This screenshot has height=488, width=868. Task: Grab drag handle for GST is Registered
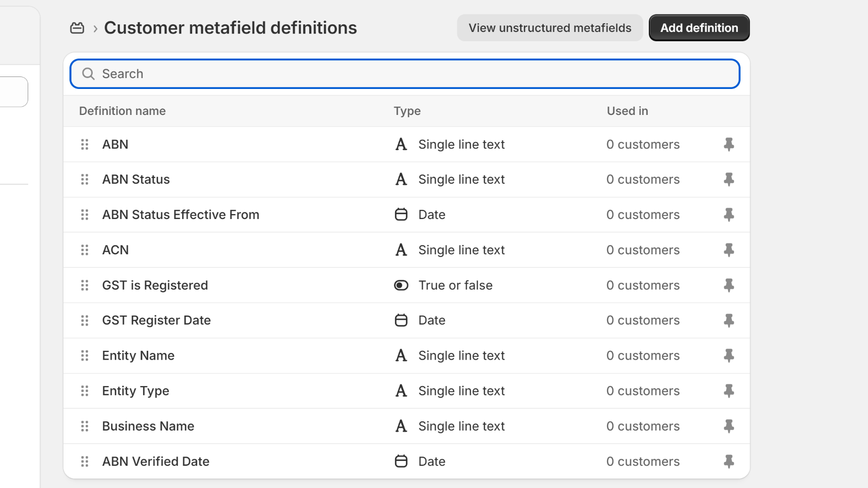coord(85,285)
